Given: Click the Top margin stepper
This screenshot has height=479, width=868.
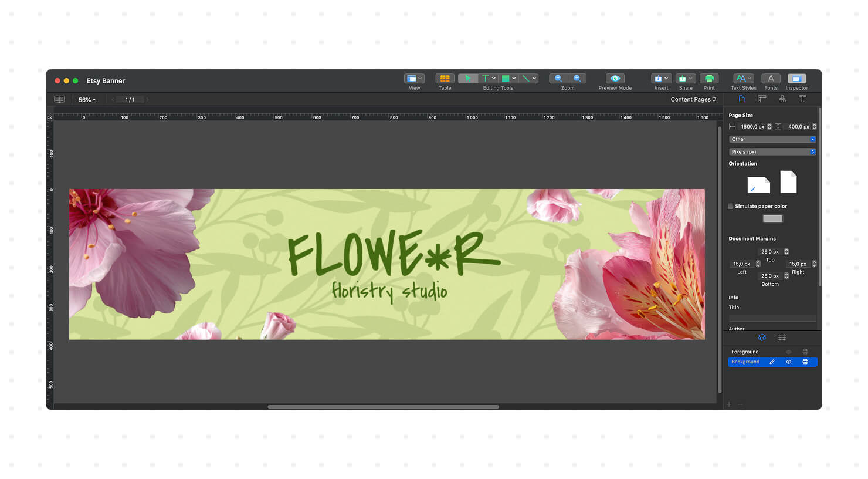Looking at the screenshot, I should (786, 252).
